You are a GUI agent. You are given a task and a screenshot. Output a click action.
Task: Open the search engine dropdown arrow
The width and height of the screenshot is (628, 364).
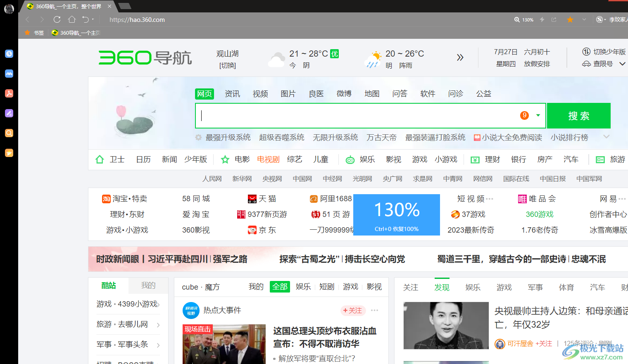pyautogui.click(x=538, y=115)
